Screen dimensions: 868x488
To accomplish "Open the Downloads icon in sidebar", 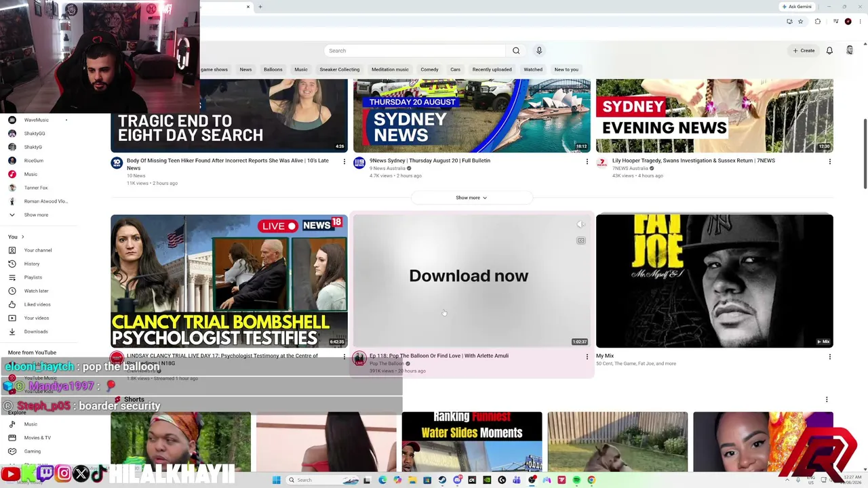I will pyautogui.click(x=12, y=331).
